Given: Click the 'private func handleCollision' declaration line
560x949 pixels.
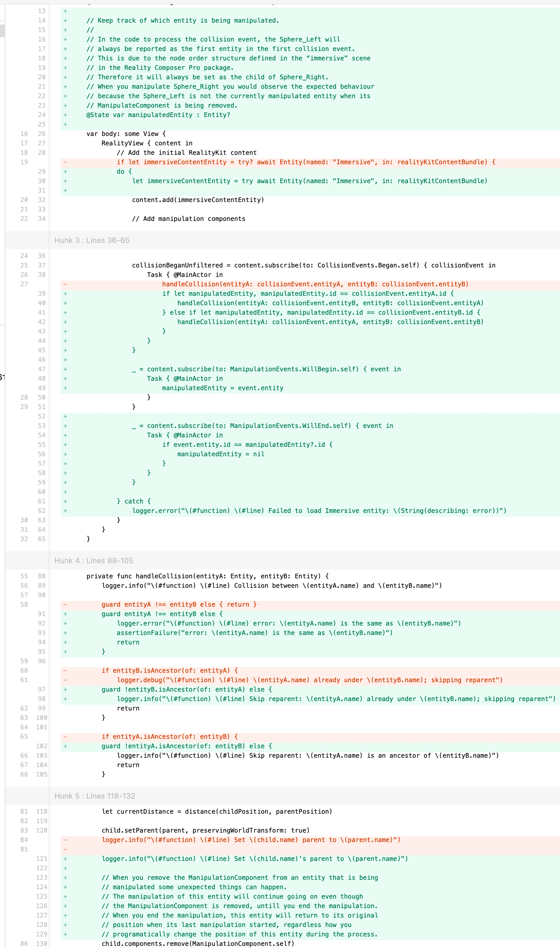Looking at the screenshot, I should [x=208, y=576].
